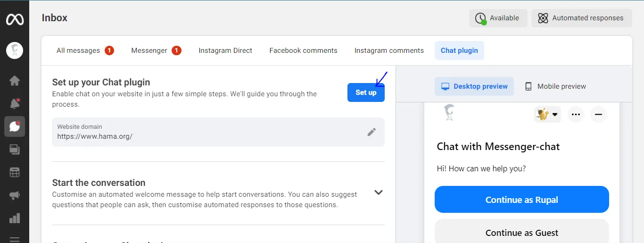
Task: Open Inbox chat bubble icon in sidebar
Action: (15, 126)
